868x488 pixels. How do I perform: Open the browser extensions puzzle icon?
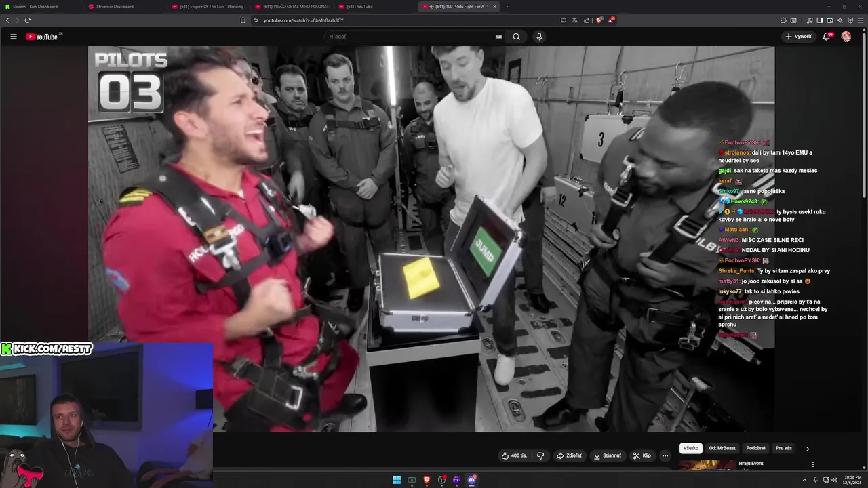click(x=783, y=20)
